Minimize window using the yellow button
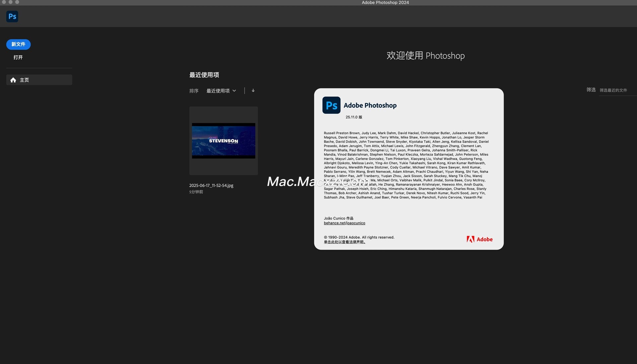The width and height of the screenshot is (637, 364). tap(11, 2)
